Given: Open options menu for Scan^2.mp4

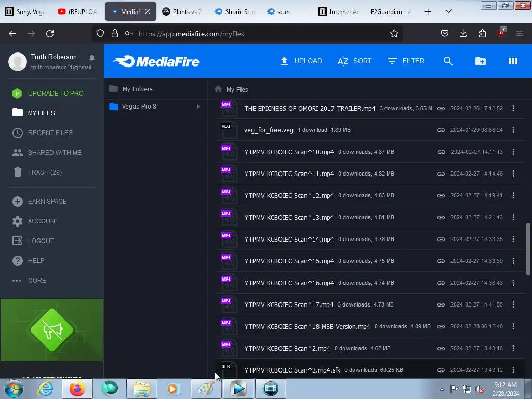Looking at the screenshot, I should [513, 349].
